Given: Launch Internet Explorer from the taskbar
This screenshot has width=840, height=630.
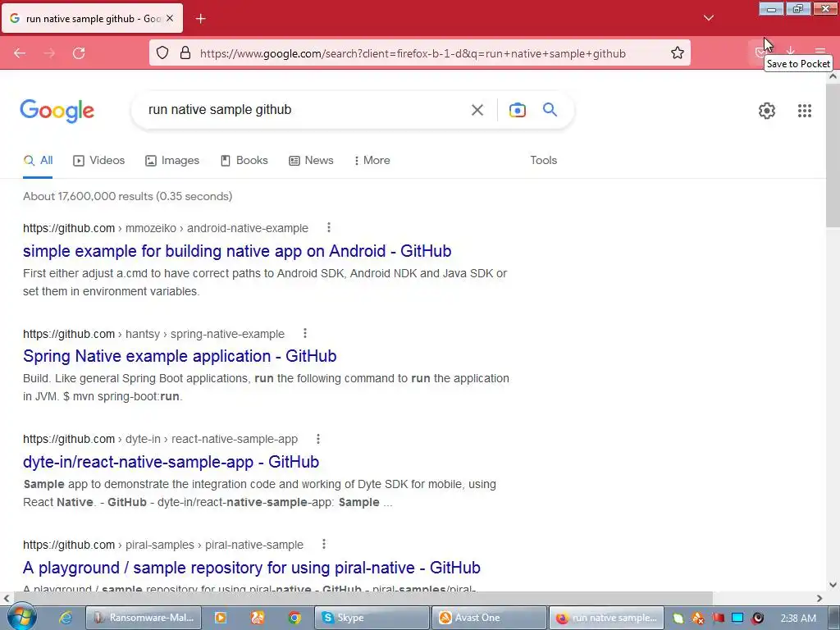Looking at the screenshot, I should coord(66,618).
